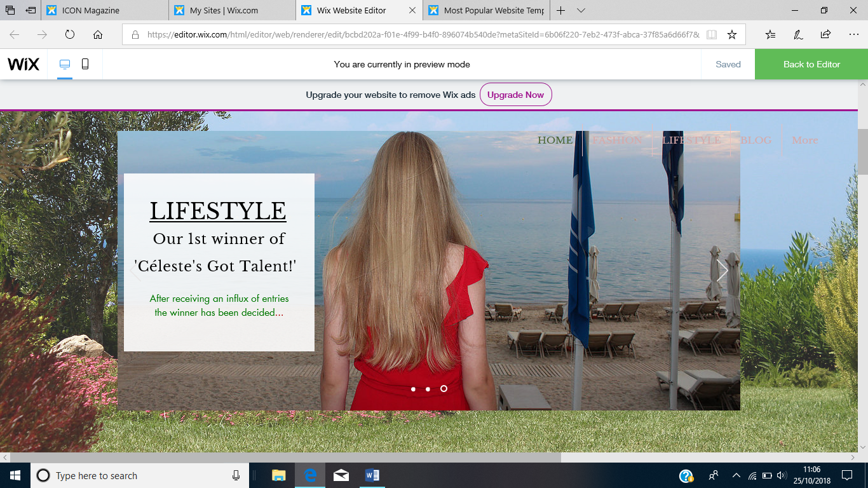Open the favorites hub icon

click(x=770, y=35)
